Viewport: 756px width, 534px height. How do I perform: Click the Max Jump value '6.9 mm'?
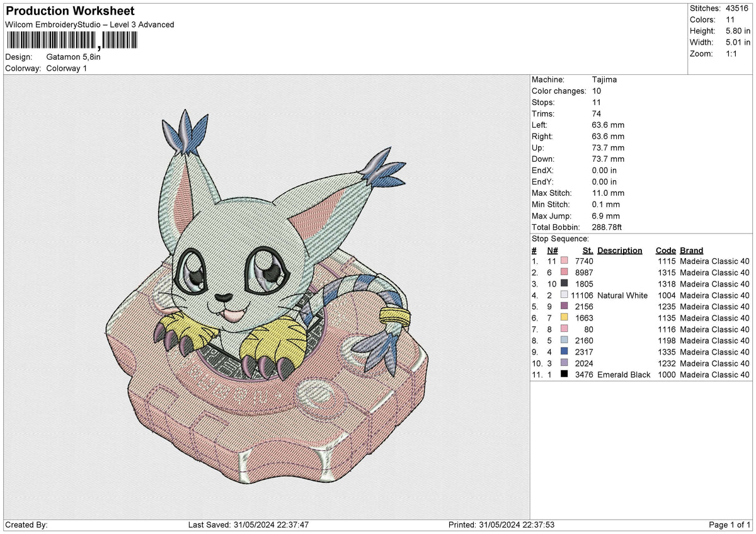click(605, 215)
